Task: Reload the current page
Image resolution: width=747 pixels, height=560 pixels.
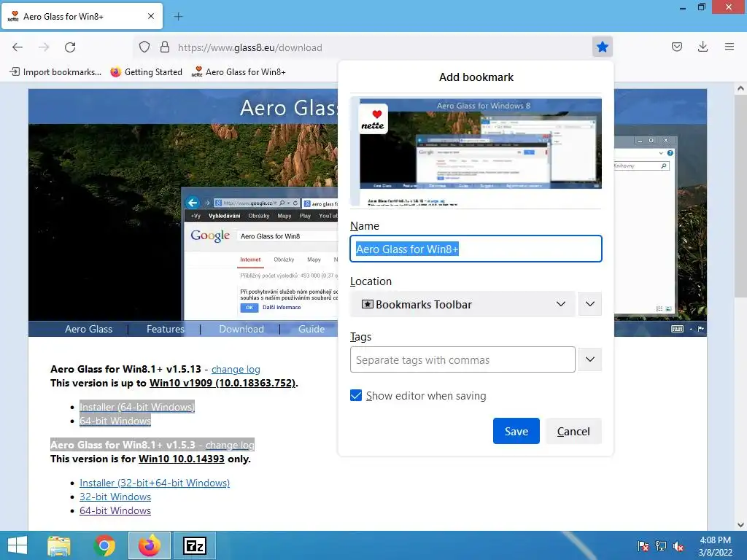Action: [x=70, y=47]
